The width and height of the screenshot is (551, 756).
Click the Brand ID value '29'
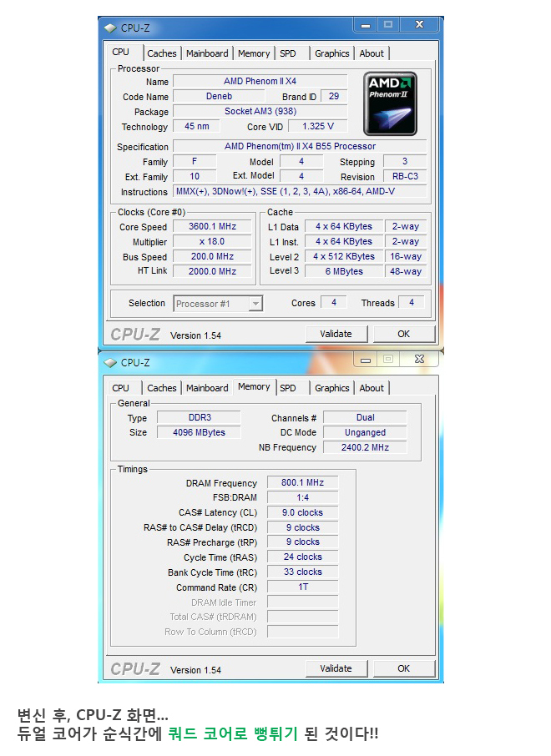coord(334,96)
